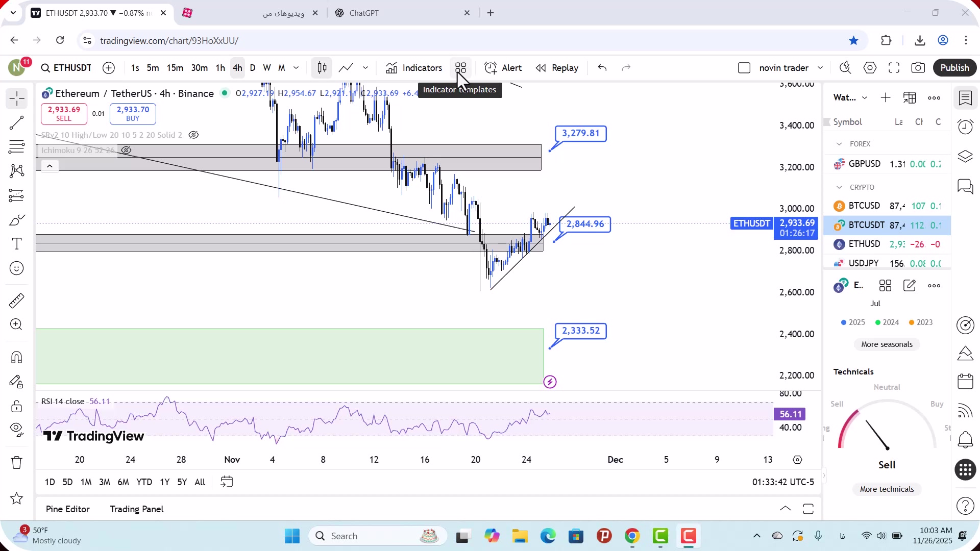Select BTCUSD in the watchlist
The image size is (980, 551).
tap(888, 206)
